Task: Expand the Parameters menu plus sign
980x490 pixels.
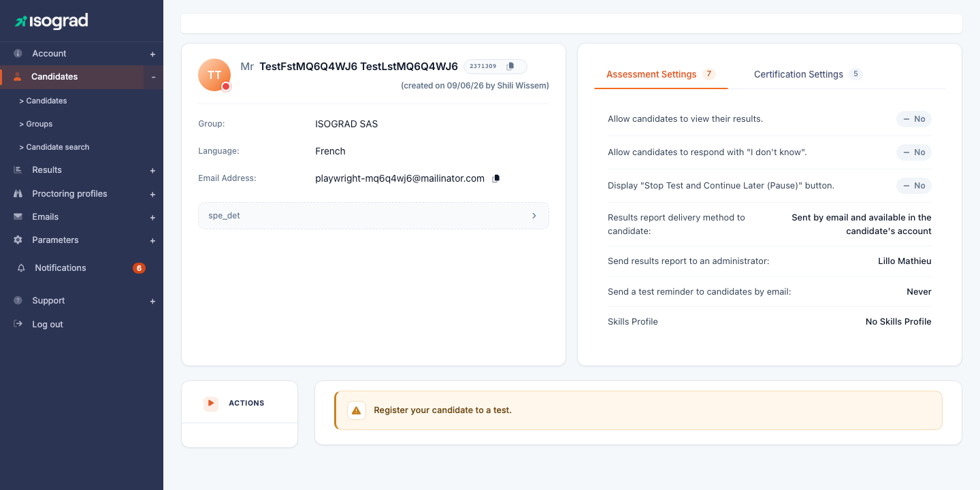Action: coord(152,240)
